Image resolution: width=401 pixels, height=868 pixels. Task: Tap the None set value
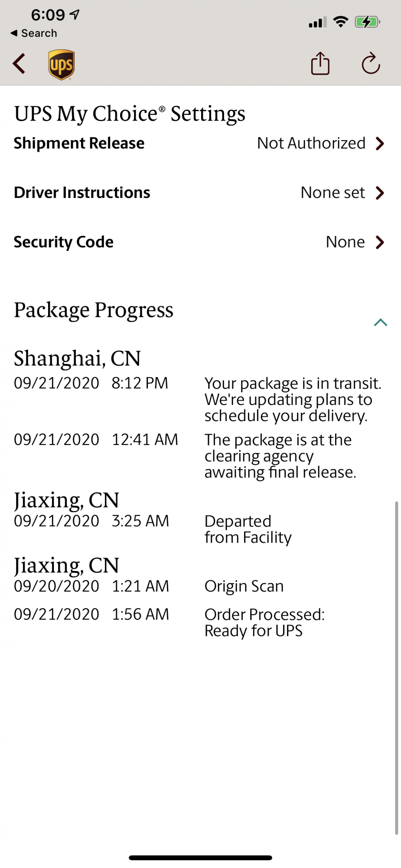(x=333, y=193)
